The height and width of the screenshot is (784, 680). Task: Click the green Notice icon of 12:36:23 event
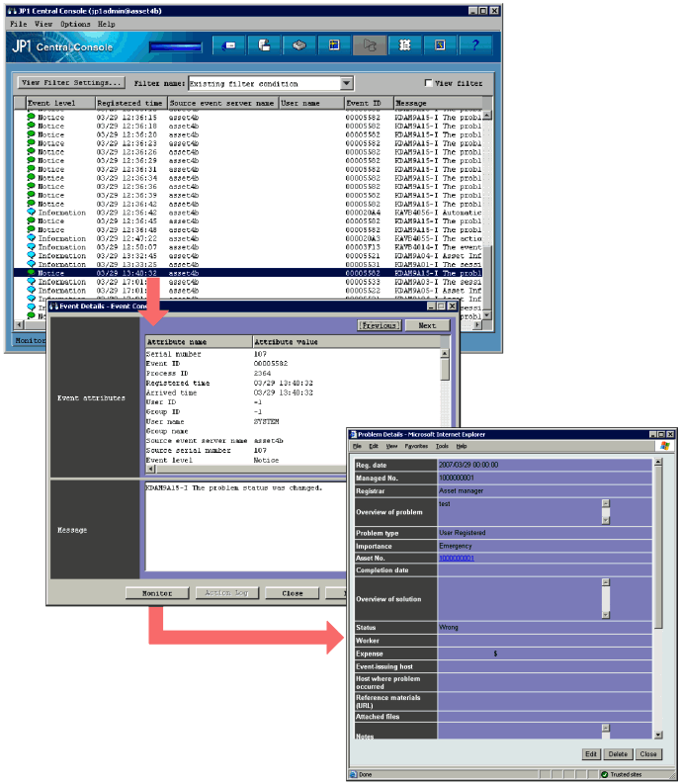coord(31,143)
